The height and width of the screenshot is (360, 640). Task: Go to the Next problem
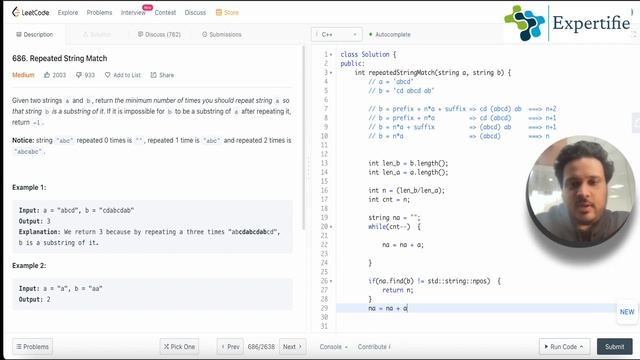(x=292, y=347)
